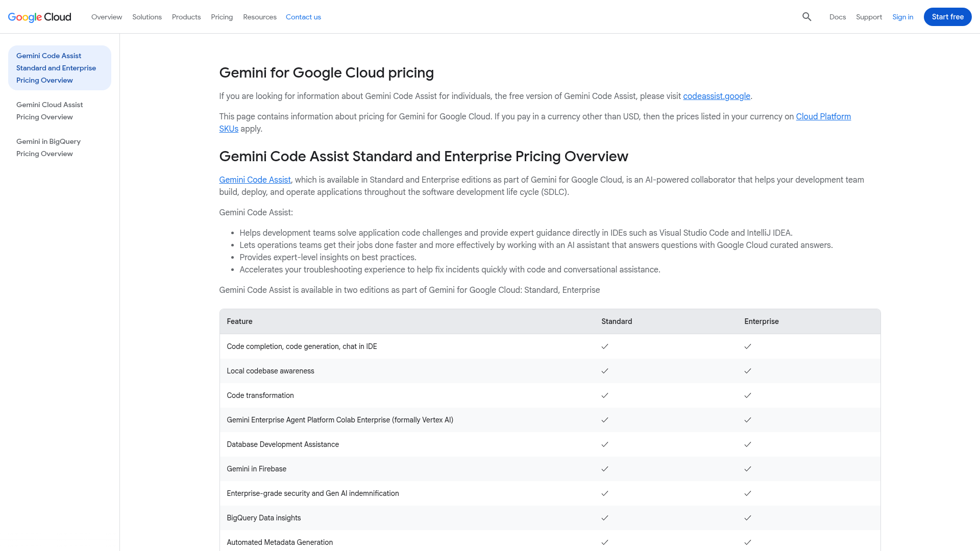The width and height of the screenshot is (980, 551).
Task: Click Sign in
Action: click(902, 17)
